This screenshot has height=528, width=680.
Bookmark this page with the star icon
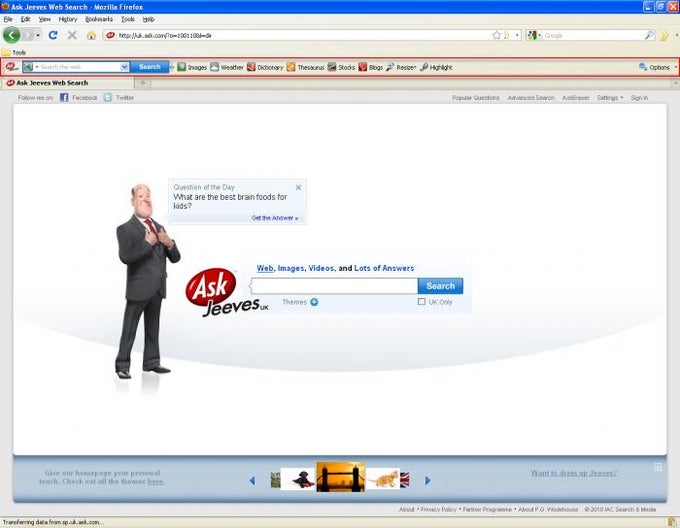tap(497, 35)
